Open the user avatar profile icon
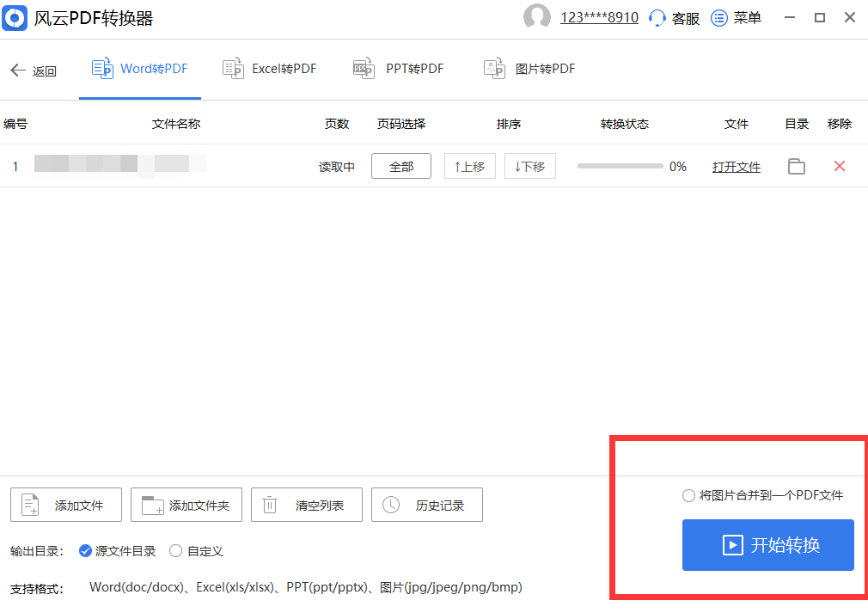868x613 pixels. click(x=536, y=17)
